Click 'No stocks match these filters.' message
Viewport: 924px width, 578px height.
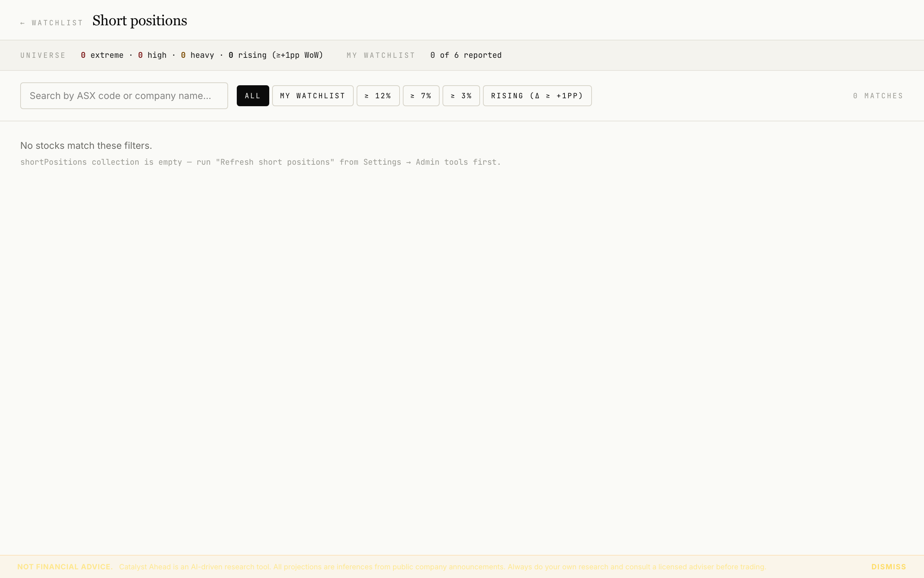(86, 146)
